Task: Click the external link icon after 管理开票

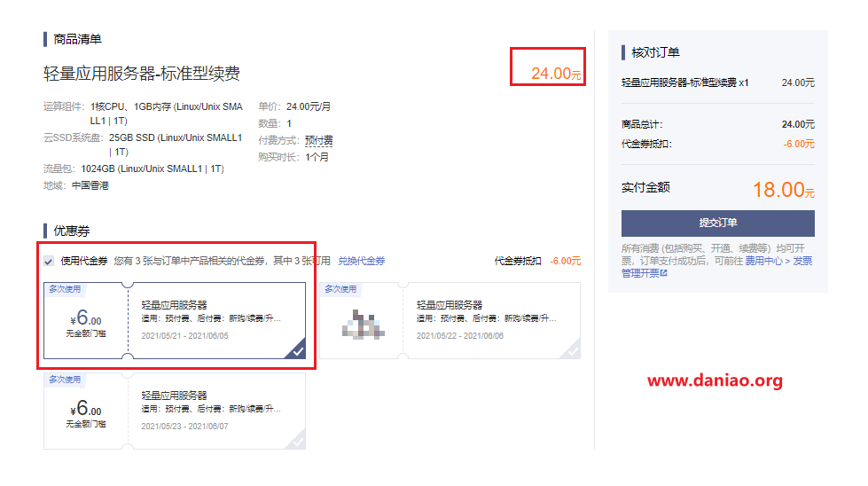Action: (x=663, y=273)
